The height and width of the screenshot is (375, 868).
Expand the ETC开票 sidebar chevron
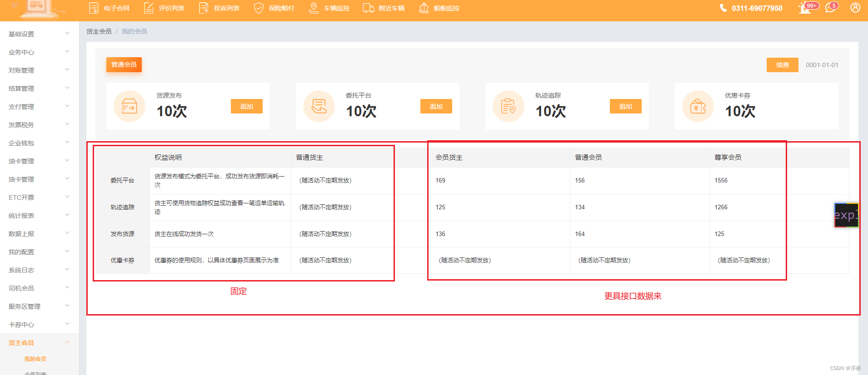(x=67, y=197)
